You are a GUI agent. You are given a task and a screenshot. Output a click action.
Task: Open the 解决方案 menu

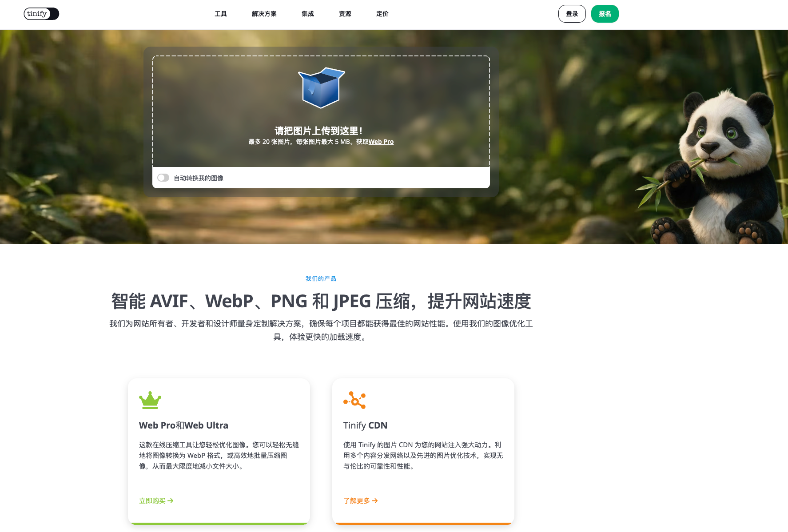coord(264,14)
